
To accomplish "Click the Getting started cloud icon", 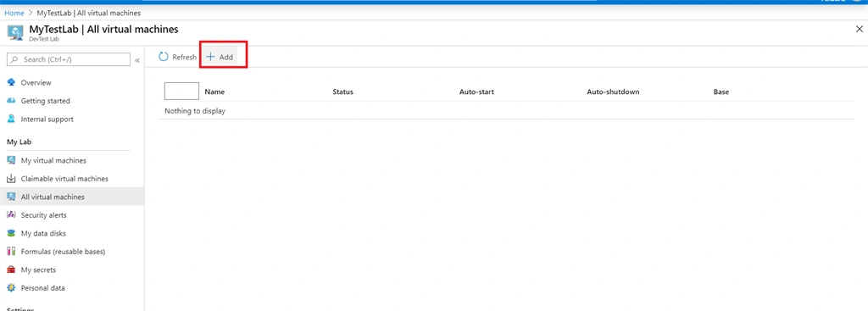I will tap(11, 101).
